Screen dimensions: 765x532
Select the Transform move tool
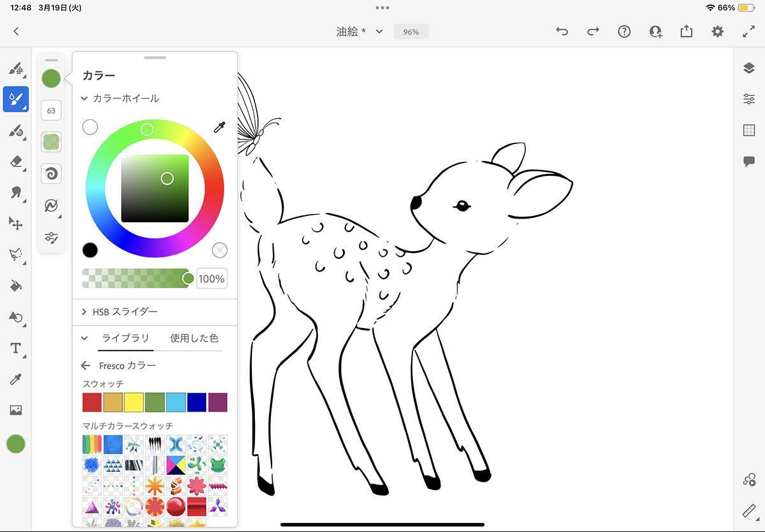pos(16,223)
